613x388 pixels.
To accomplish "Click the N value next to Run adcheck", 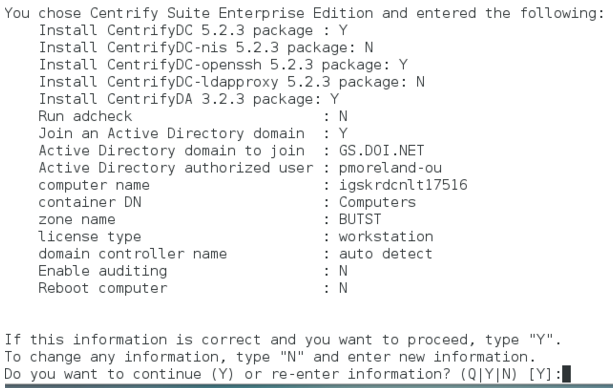I will pyautogui.click(x=343, y=116).
